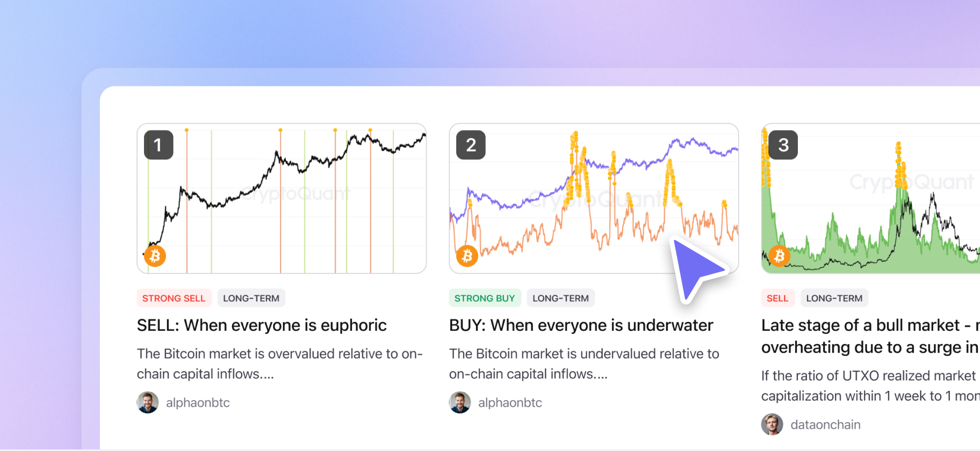
Task: Select the numbered badge 3 on the third card
Action: [782, 144]
